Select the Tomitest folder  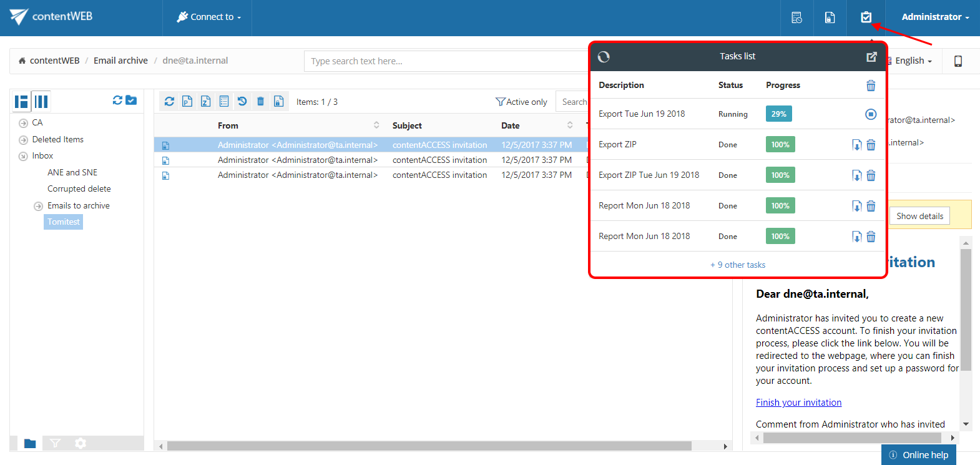pos(63,222)
